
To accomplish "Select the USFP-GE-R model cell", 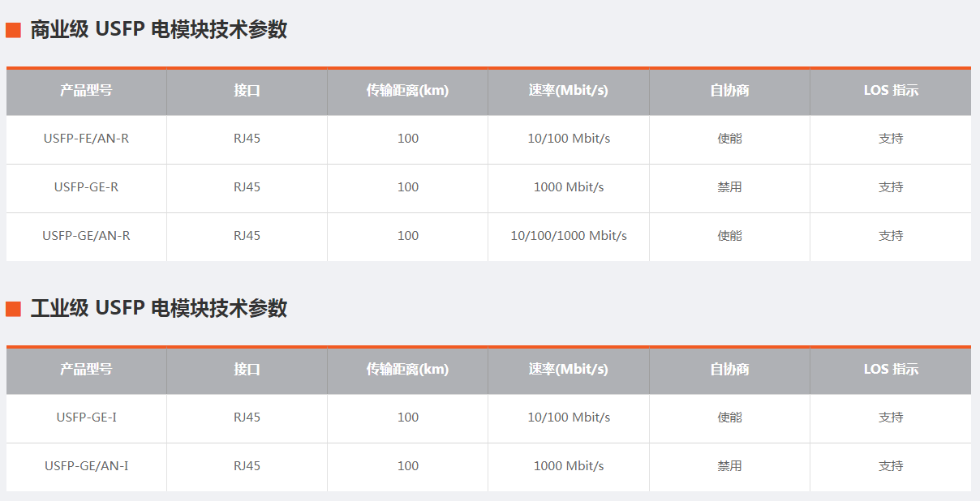I will pyautogui.click(x=86, y=187).
